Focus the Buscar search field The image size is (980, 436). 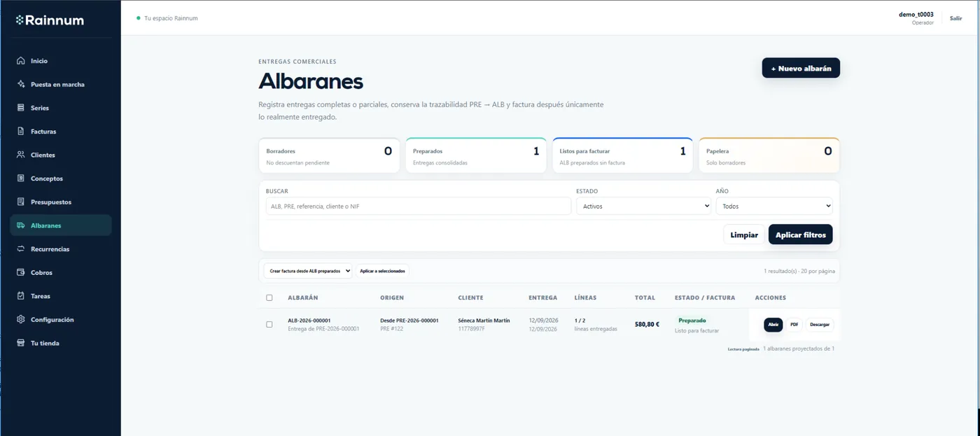tap(419, 206)
